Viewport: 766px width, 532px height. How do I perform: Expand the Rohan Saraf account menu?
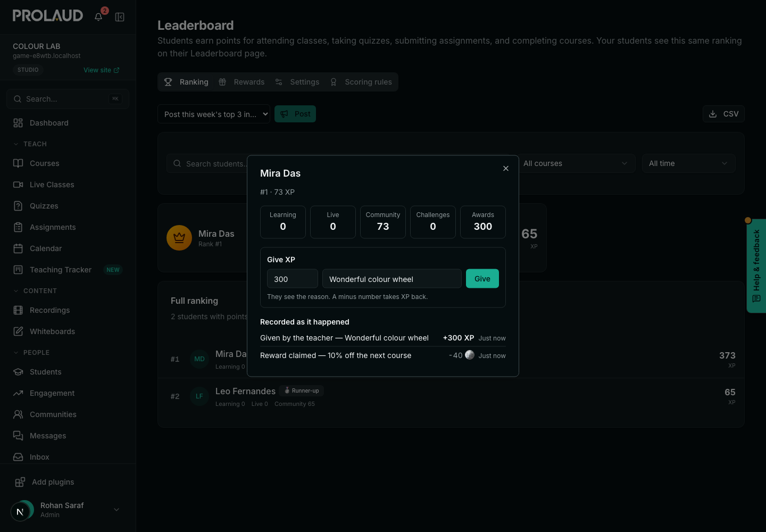coord(68,510)
